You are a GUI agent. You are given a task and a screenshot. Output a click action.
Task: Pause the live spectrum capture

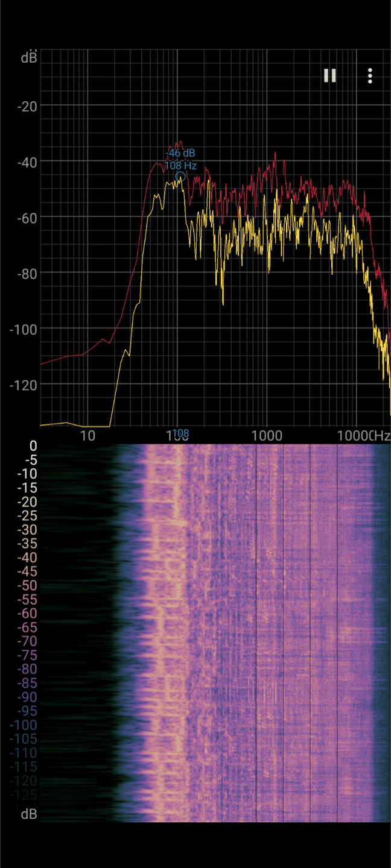329,75
